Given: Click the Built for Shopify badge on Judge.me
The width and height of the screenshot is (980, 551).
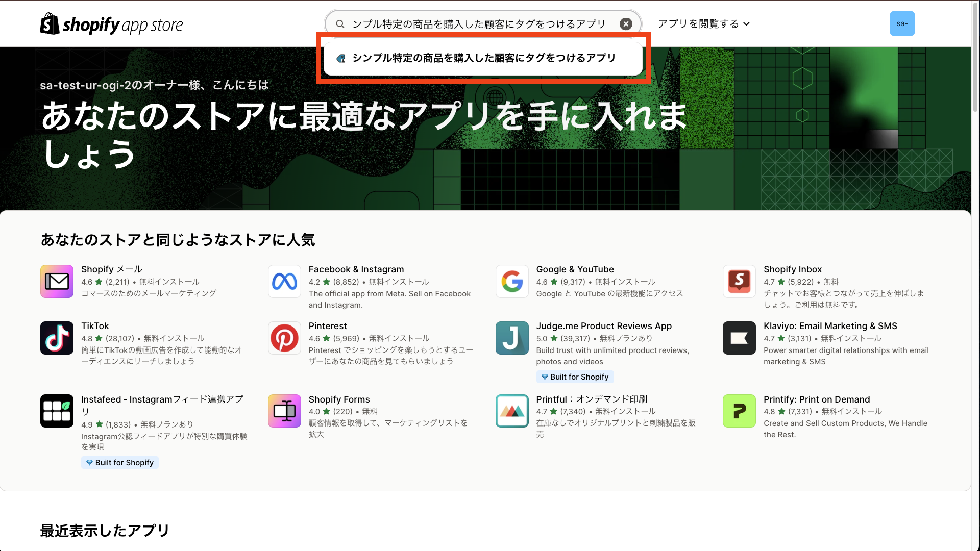Looking at the screenshot, I should tap(575, 377).
